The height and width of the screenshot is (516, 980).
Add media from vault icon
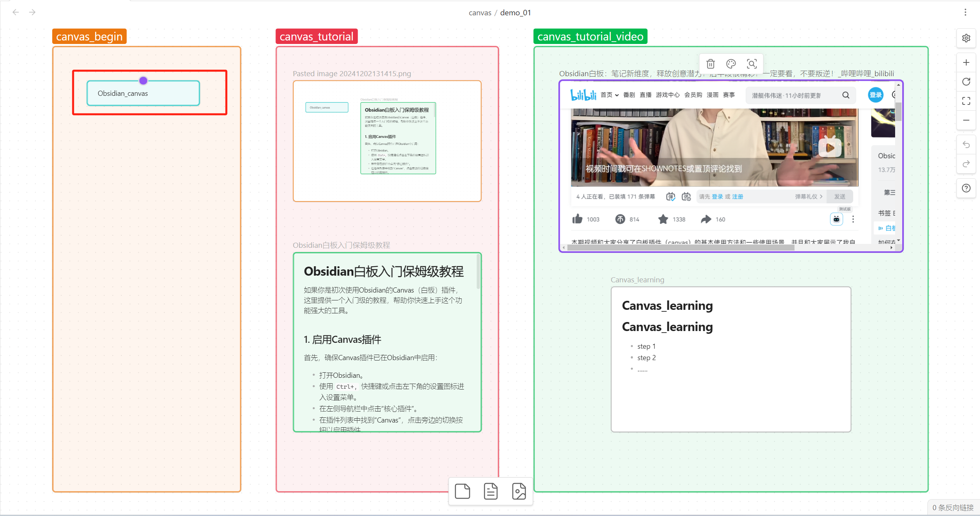click(519, 491)
